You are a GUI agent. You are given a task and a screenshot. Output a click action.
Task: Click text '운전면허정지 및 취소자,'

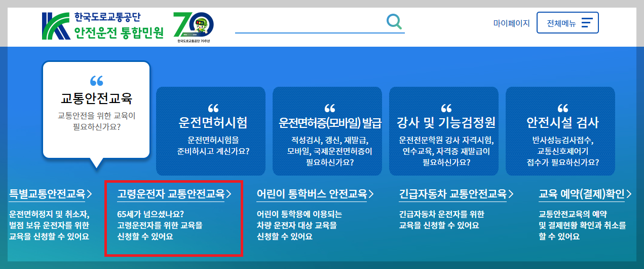(x=49, y=214)
